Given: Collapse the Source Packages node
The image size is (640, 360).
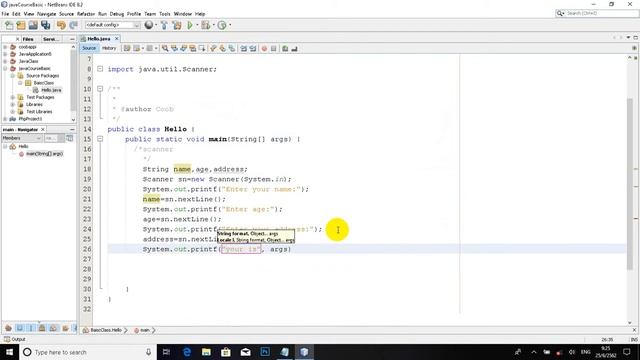Looking at the screenshot, I should point(13,76).
